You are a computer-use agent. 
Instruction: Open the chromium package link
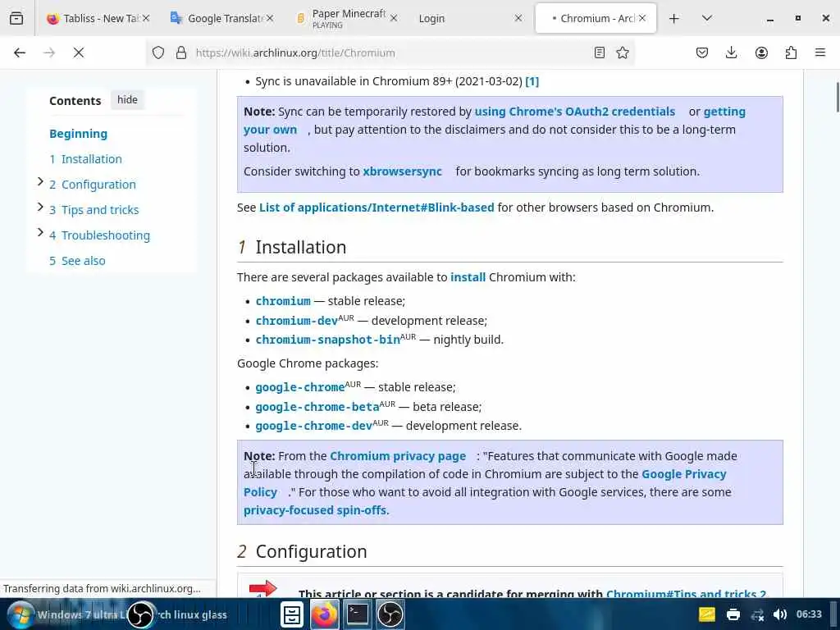[283, 301]
